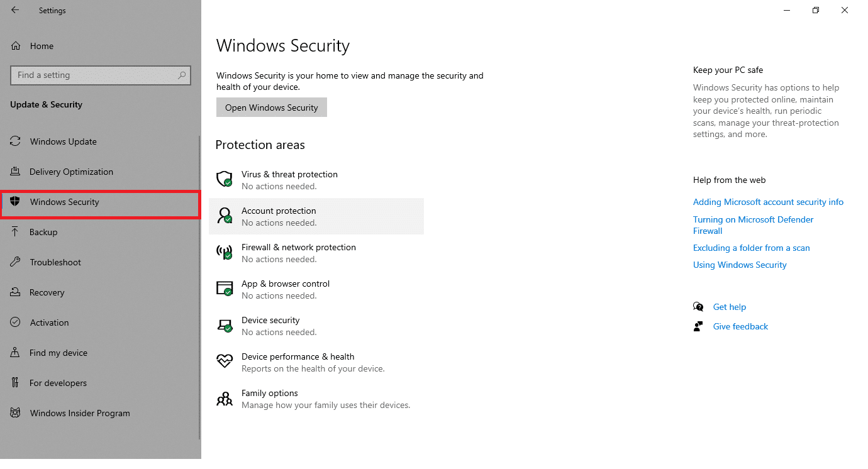The image size is (868, 469).
Task: Open Activation settings
Action: (48, 322)
